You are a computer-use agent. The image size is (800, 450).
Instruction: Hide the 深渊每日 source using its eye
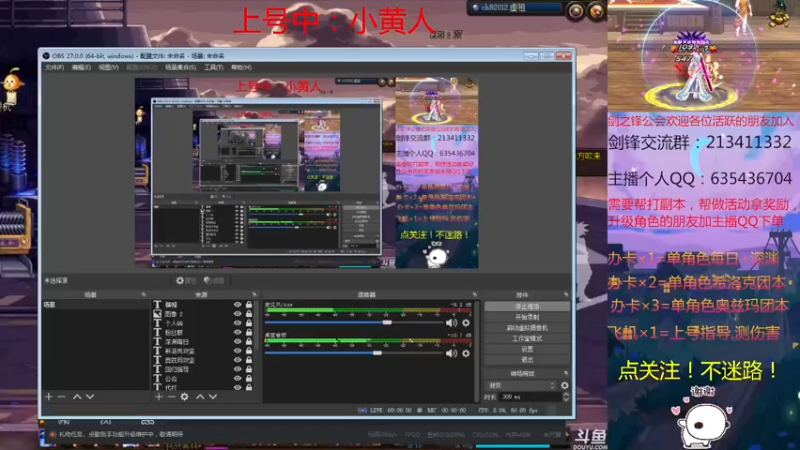coord(237,341)
